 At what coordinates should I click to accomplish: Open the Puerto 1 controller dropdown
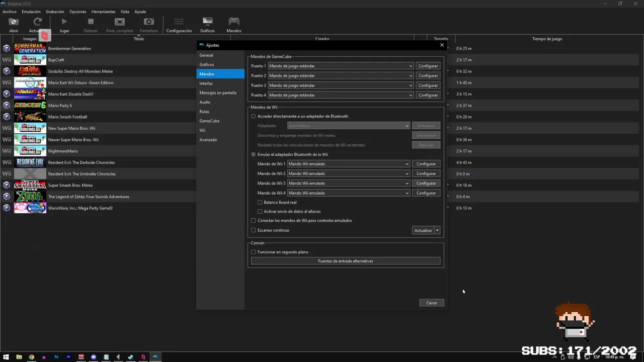click(x=341, y=66)
